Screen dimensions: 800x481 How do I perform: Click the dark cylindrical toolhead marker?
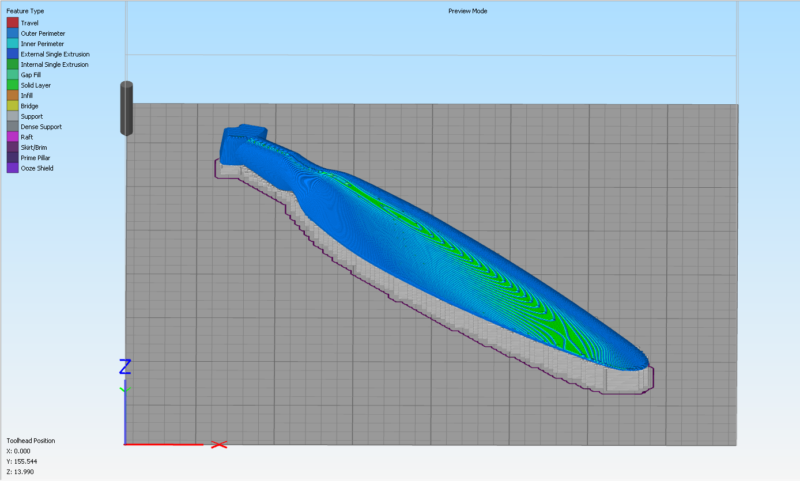click(x=127, y=108)
